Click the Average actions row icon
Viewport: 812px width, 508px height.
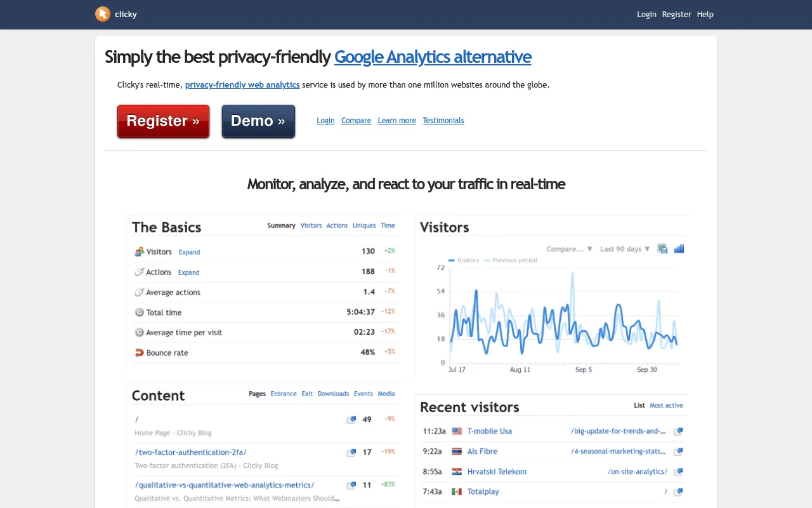(x=140, y=292)
